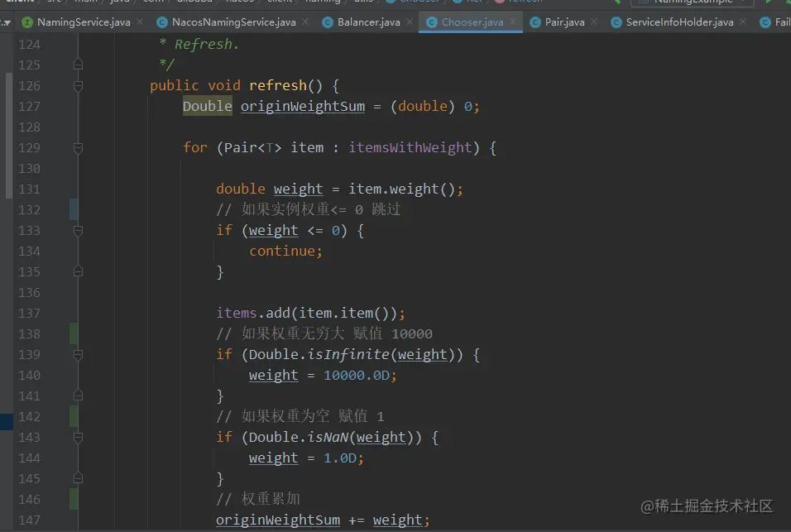
Task: Click the Refresh. Javadoc text at line 124
Action: pyautogui.click(x=206, y=45)
